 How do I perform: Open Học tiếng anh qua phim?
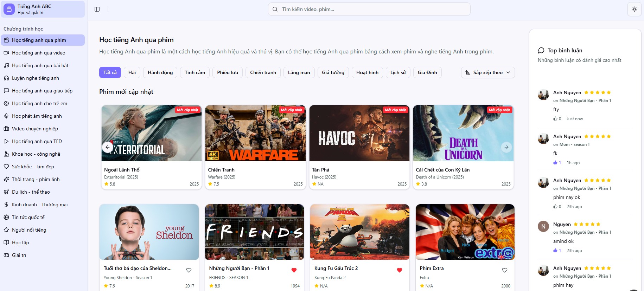point(43,40)
